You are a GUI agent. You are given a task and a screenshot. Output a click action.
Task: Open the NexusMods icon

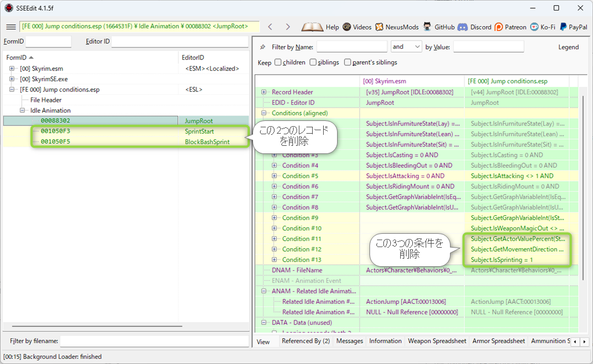[379, 27]
